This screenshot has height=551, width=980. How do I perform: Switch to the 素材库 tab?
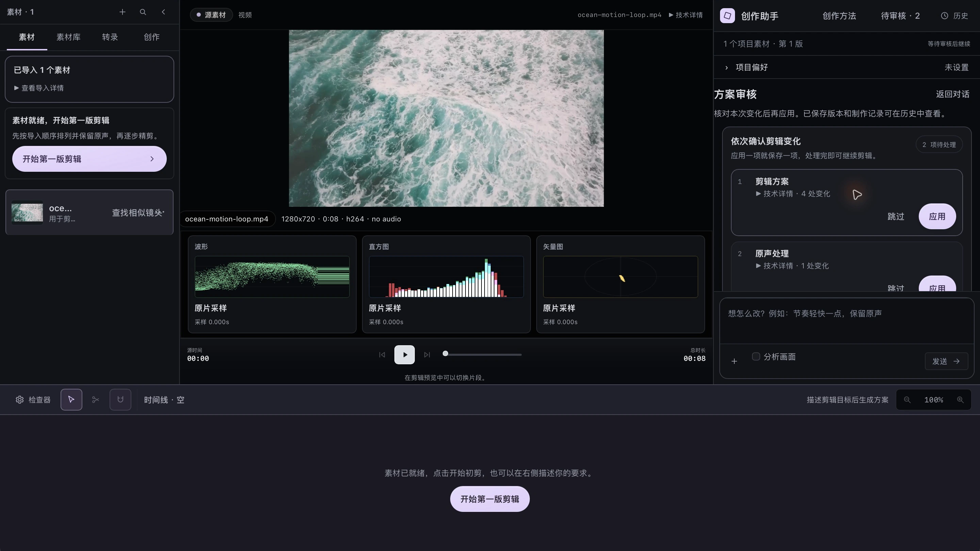pyautogui.click(x=68, y=37)
